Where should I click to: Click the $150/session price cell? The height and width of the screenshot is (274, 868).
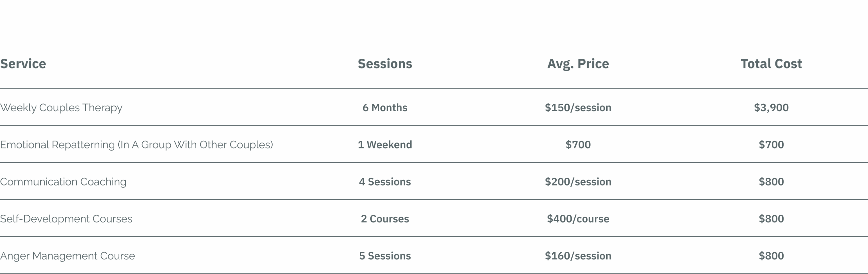pyautogui.click(x=578, y=108)
